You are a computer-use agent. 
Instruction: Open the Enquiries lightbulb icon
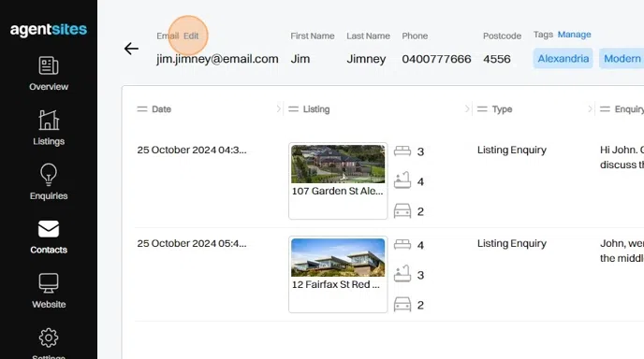pos(49,175)
